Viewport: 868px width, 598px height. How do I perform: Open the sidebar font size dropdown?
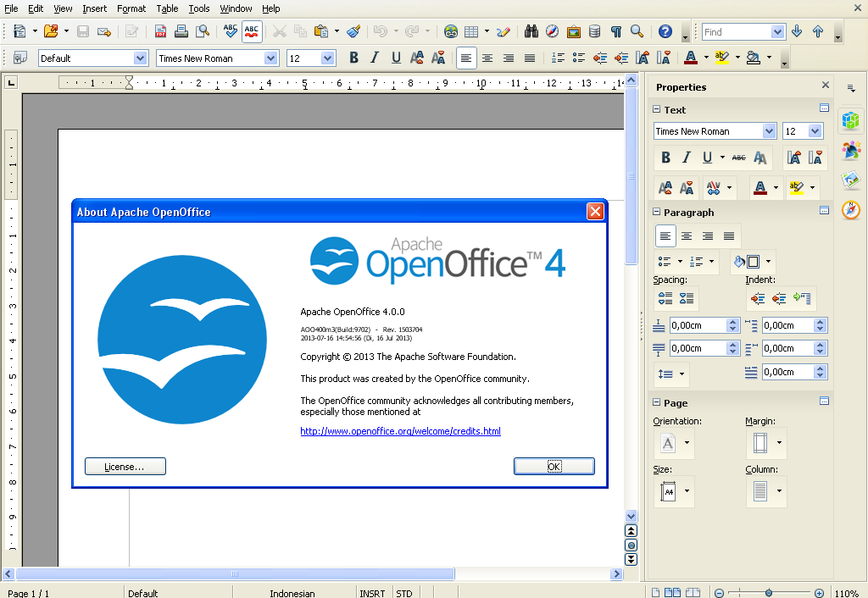coord(815,131)
